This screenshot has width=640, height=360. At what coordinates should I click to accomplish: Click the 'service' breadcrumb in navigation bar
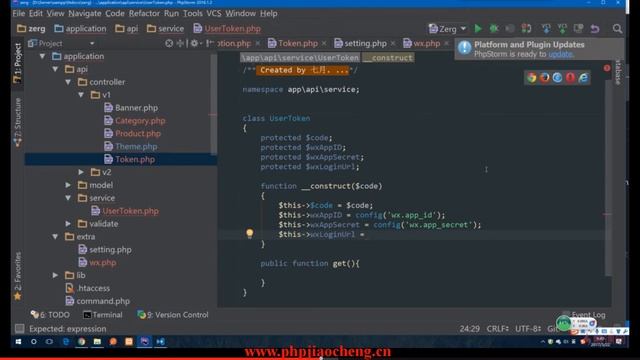(165, 29)
